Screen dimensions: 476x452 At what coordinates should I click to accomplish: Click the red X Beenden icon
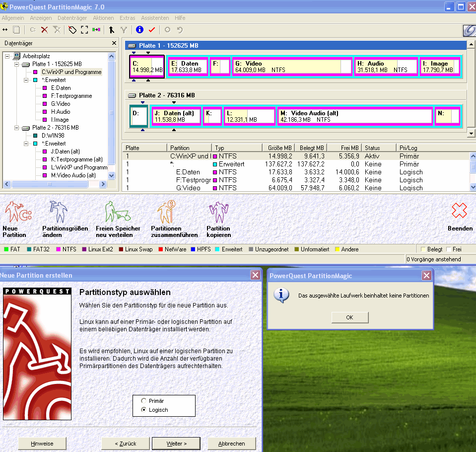click(x=459, y=210)
